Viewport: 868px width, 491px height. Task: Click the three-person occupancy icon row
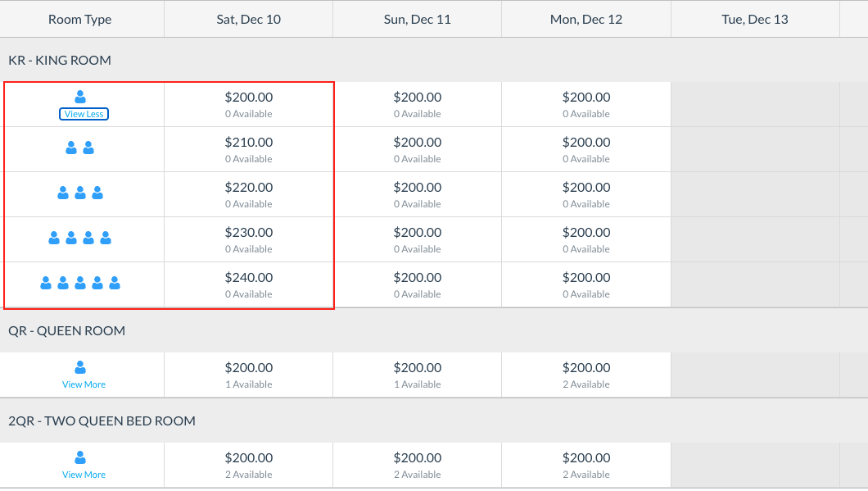(x=80, y=193)
